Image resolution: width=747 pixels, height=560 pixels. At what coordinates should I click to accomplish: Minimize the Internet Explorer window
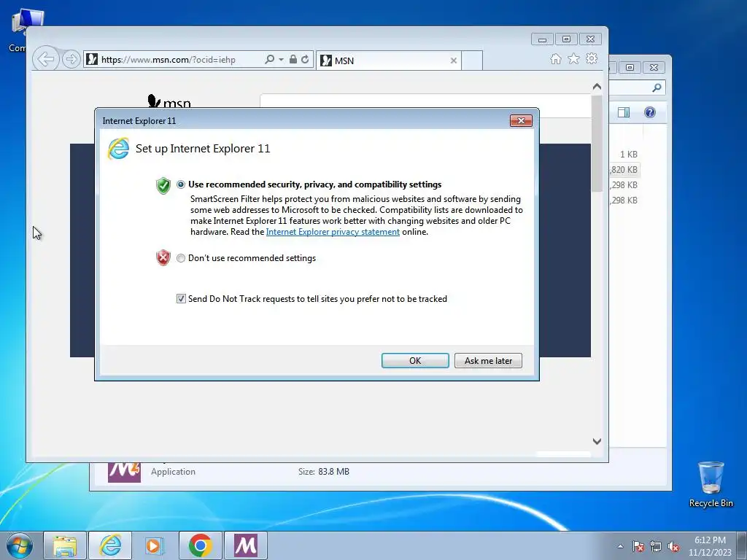[542, 39]
